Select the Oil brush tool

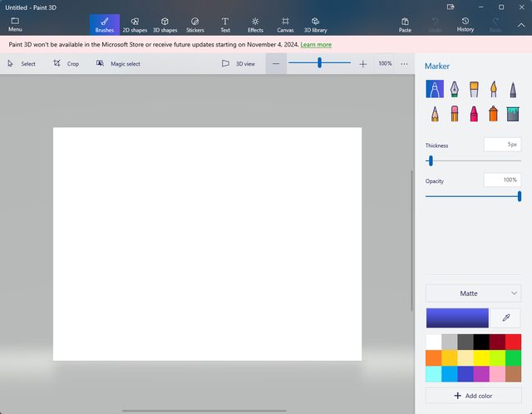(x=474, y=89)
